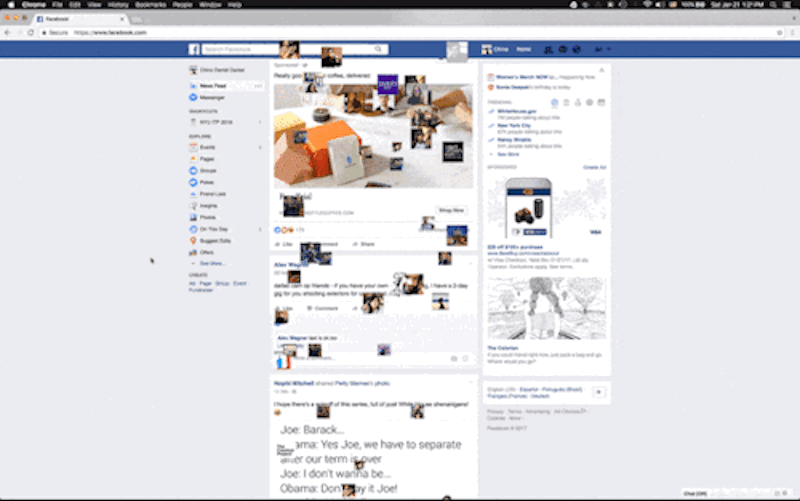Open Messages icon in header
800x501 pixels.
point(563,49)
